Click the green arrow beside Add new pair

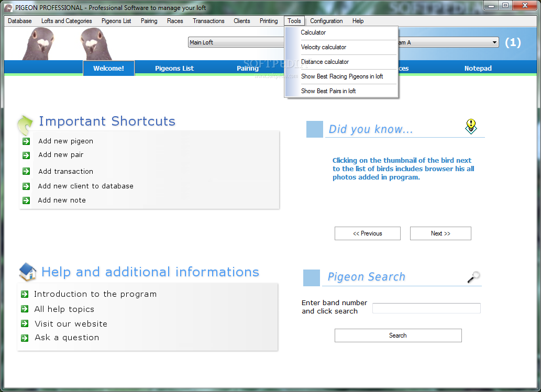pos(26,155)
